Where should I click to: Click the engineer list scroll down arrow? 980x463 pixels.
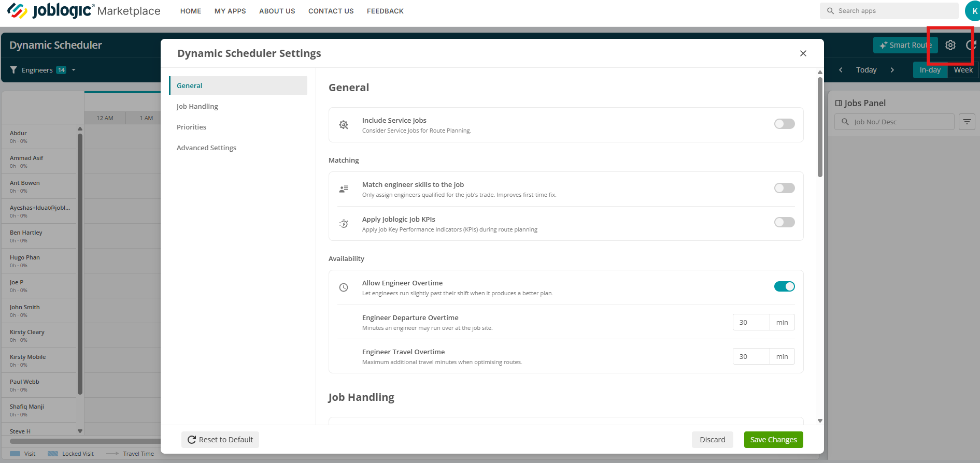80,431
